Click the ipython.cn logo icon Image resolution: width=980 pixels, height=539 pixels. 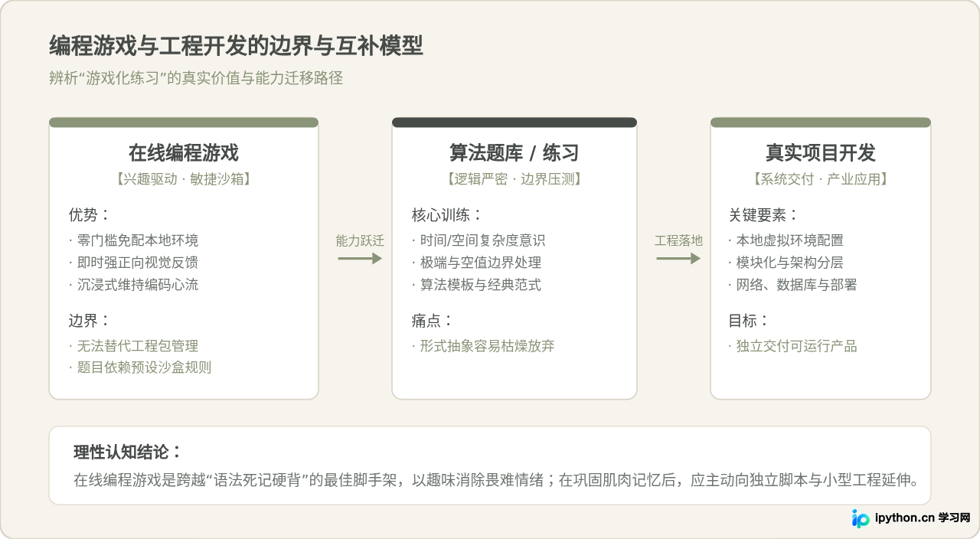tap(861, 518)
